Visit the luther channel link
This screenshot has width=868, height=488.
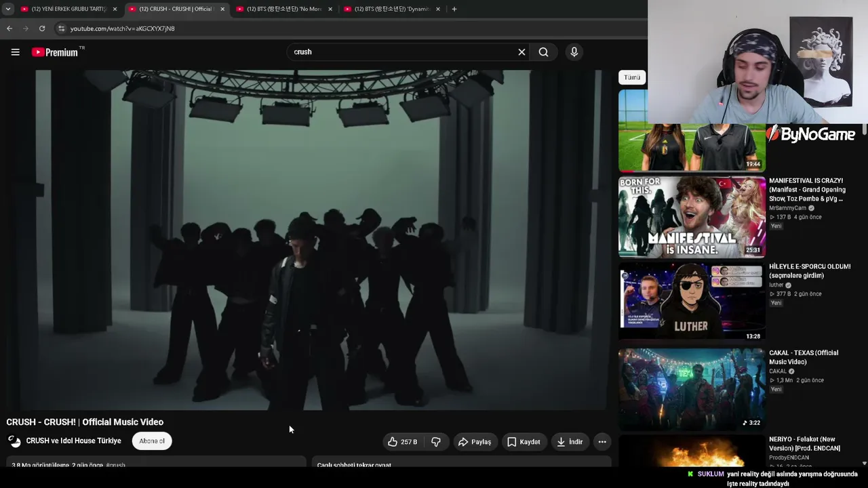(776, 285)
